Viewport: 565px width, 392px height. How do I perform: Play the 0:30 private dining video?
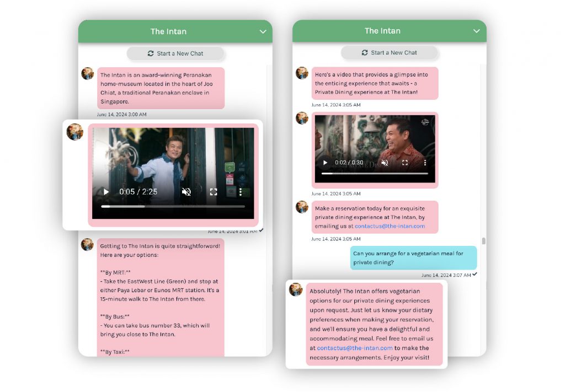(325, 163)
